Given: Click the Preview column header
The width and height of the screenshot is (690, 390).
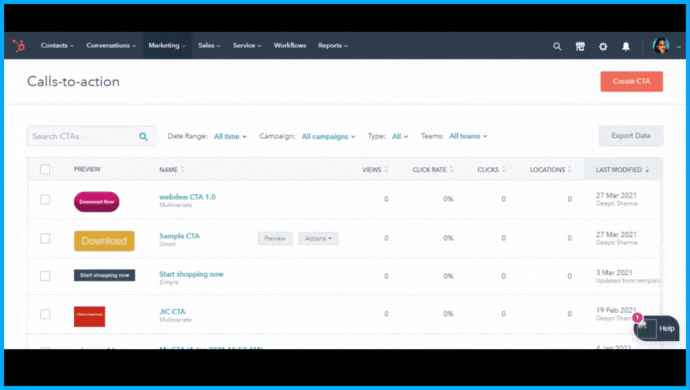Looking at the screenshot, I should click(x=87, y=169).
